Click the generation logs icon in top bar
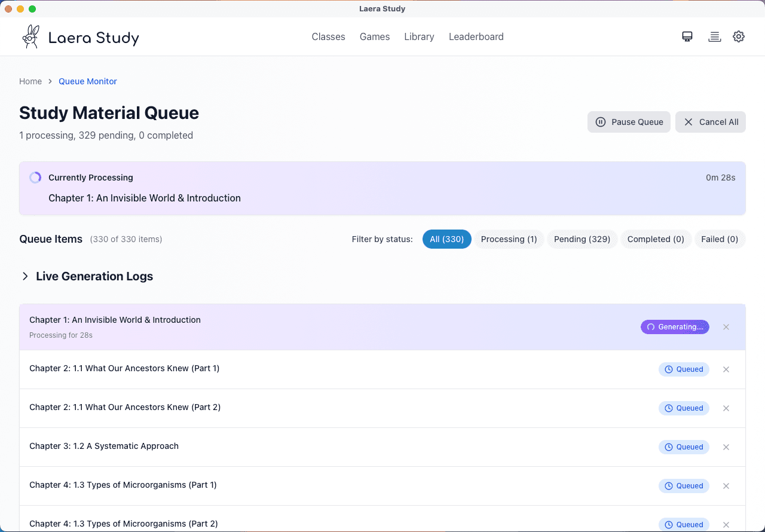765x532 pixels. [714, 36]
